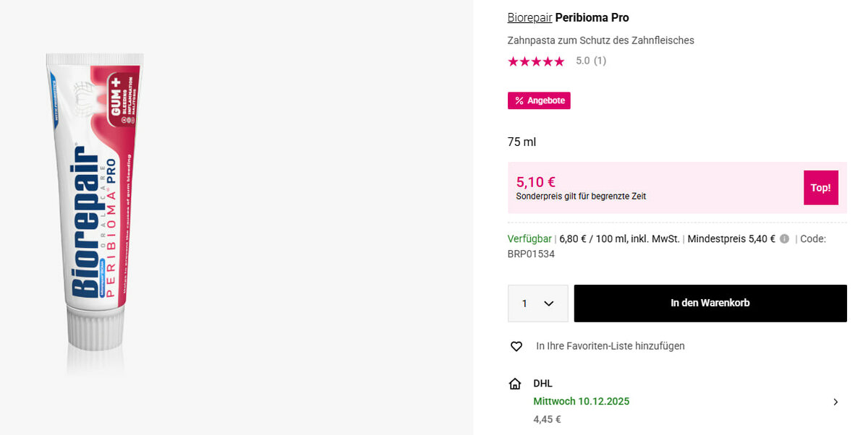Click the product code BRP01534
The image size is (868, 435).
(531, 254)
